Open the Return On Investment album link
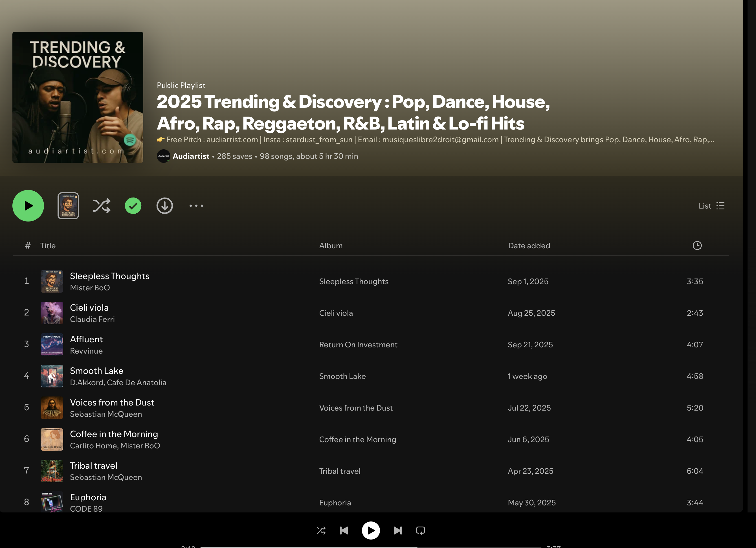 [x=358, y=345]
